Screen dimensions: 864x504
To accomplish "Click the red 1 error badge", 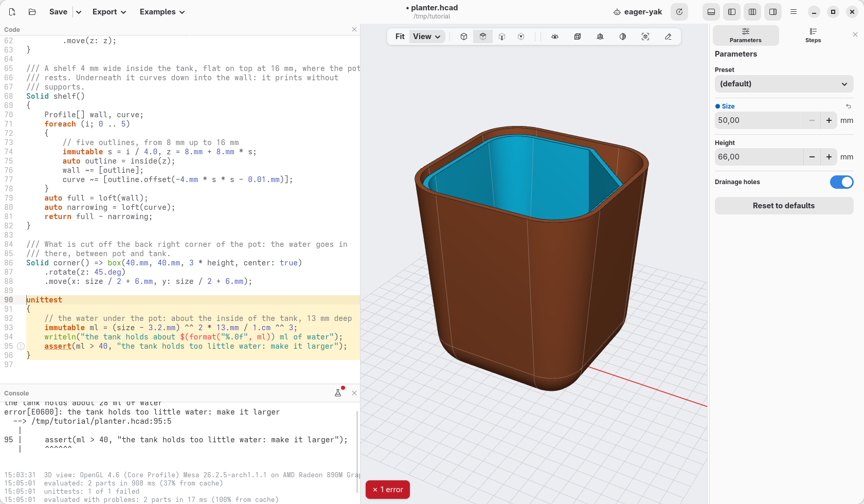I will click(x=388, y=490).
